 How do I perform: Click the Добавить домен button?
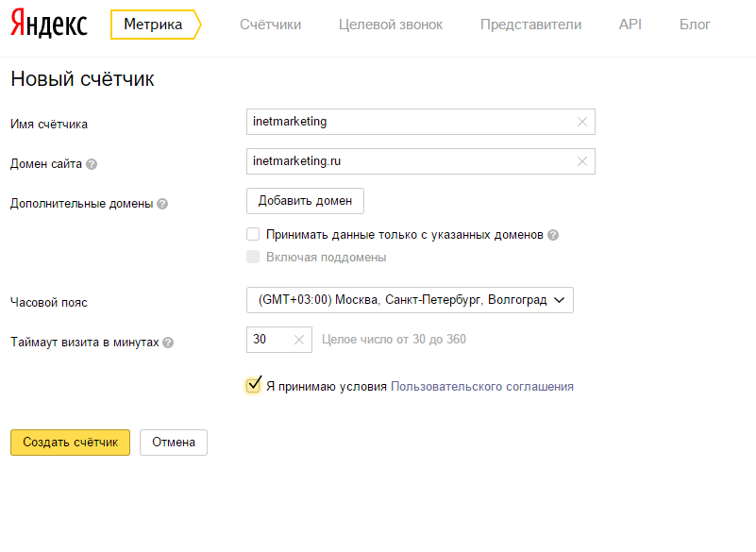point(305,201)
